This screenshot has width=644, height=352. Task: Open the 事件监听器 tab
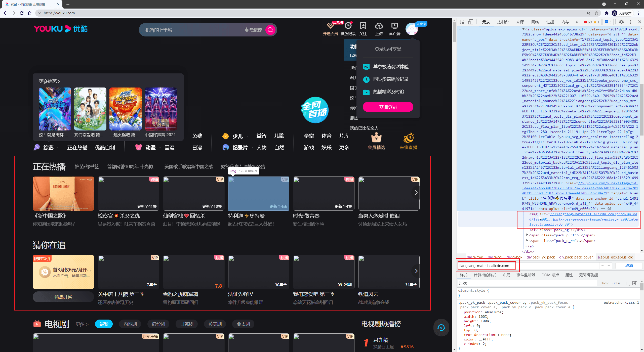pos(526,275)
